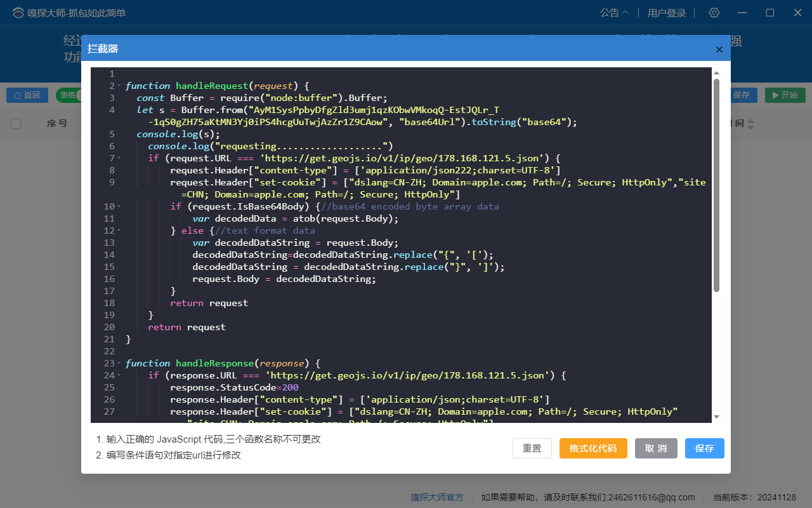The height and width of the screenshot is (508, 812).
Task: Click the code editor vertical scrollbar thumb
Action: click(716, 185)
